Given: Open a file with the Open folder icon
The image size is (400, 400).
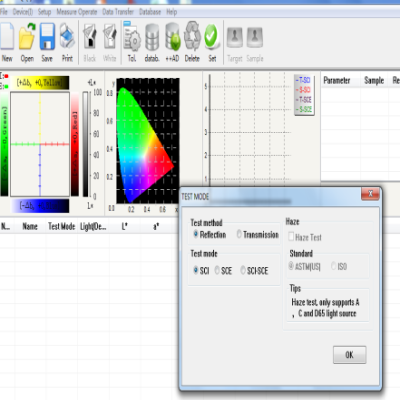Looking at the screenshot, I should pyautogui.click(x=27, y=36).
